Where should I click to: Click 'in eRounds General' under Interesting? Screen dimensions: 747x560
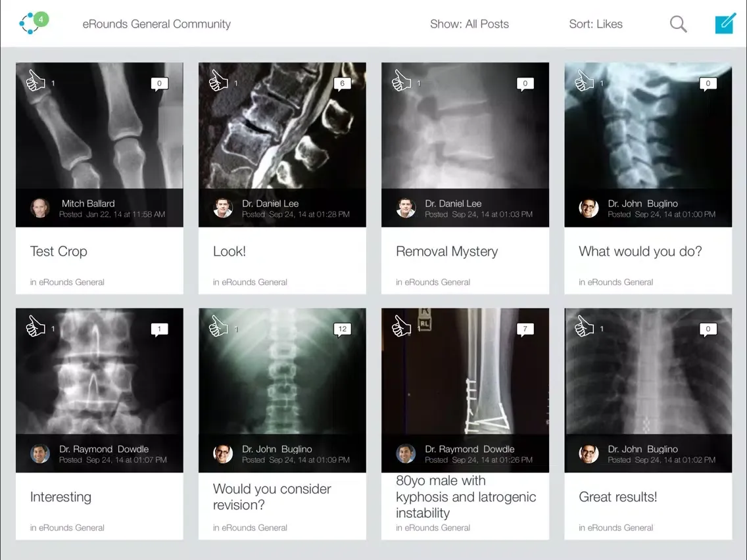[x=67, y=528]
